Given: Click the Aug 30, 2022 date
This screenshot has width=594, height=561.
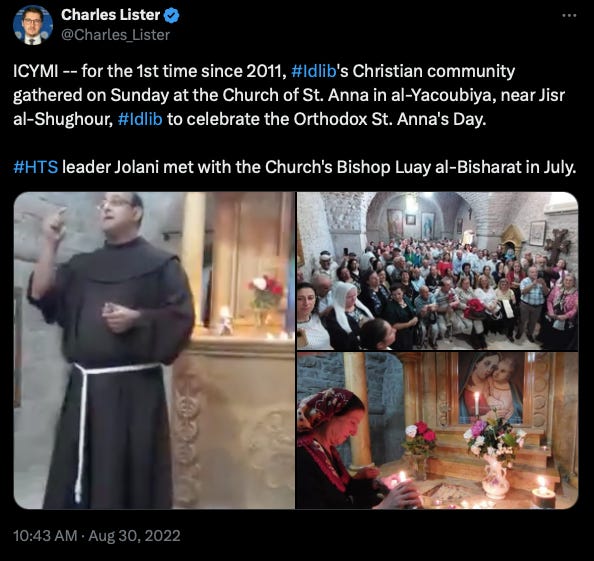Looking at the screenshot, I should coord(134,536).
